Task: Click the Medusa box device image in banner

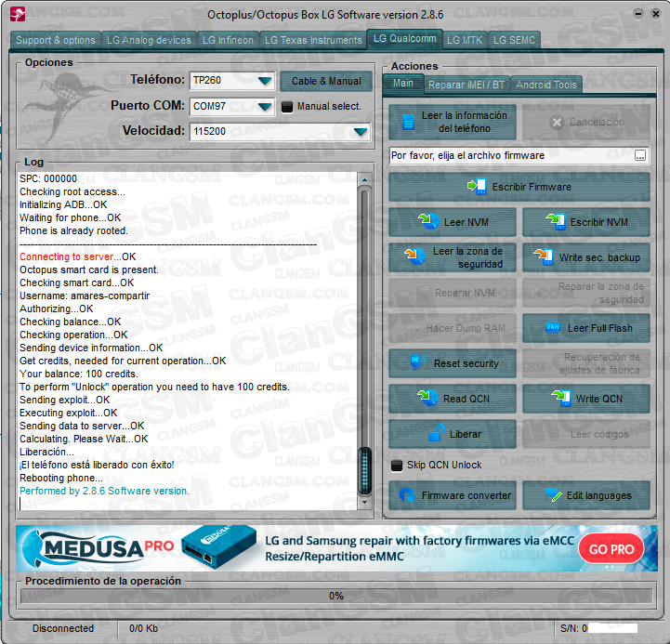Action: tap(218, 547)
